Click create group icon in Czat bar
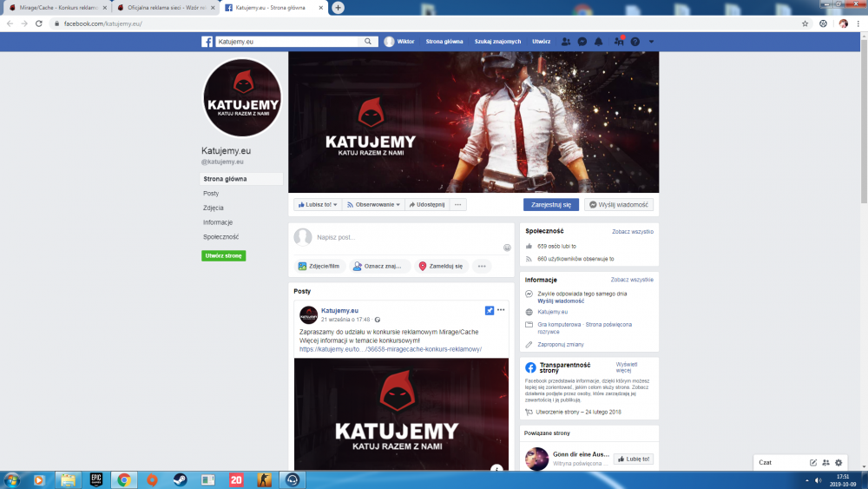 [825, 462]
